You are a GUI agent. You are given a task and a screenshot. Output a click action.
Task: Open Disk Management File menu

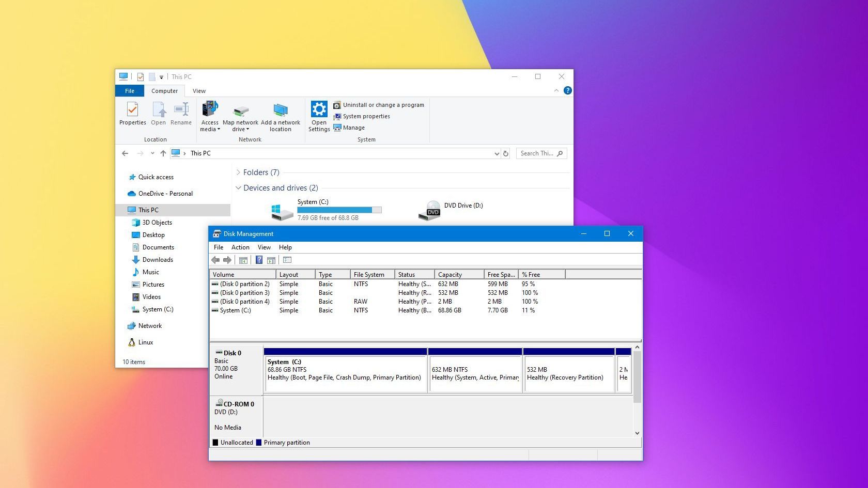219,247
